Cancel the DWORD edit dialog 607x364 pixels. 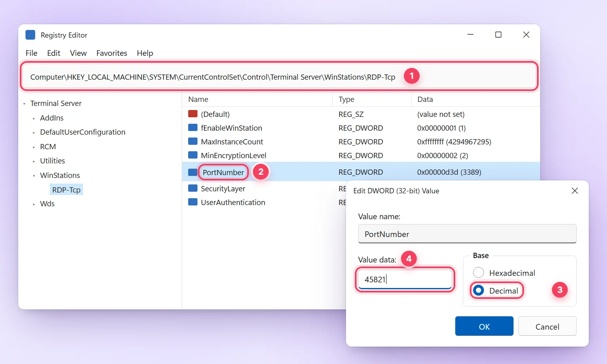coord(548,326)
